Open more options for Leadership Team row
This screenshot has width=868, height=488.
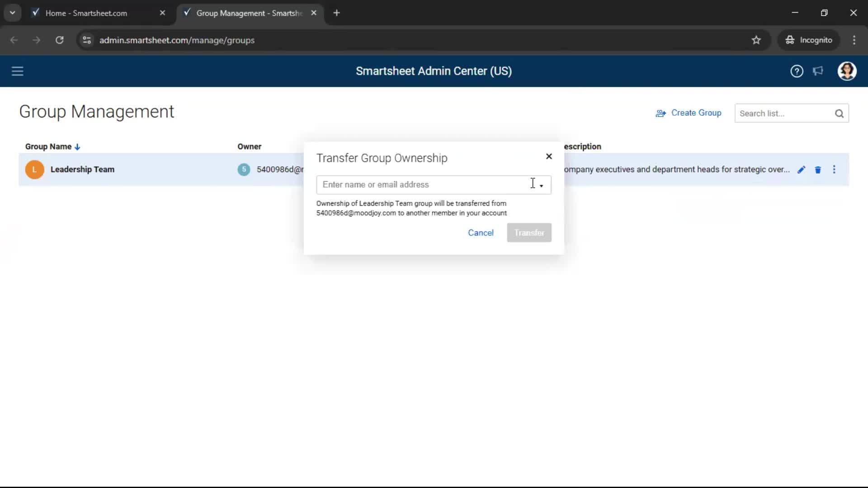click(834, 169)
